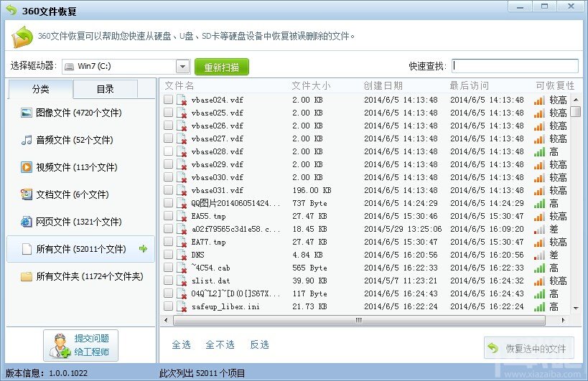
Task: Sort by 可恢复性 column header
Action: (555, 86)
